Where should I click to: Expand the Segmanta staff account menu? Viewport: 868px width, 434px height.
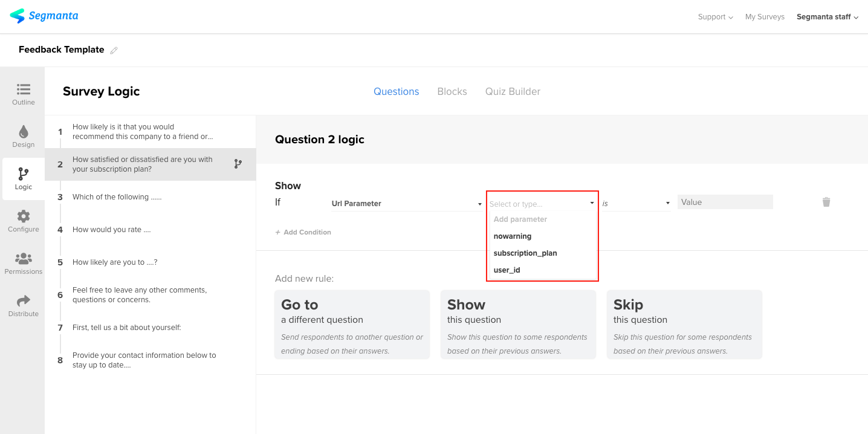(x=828, y=17)
